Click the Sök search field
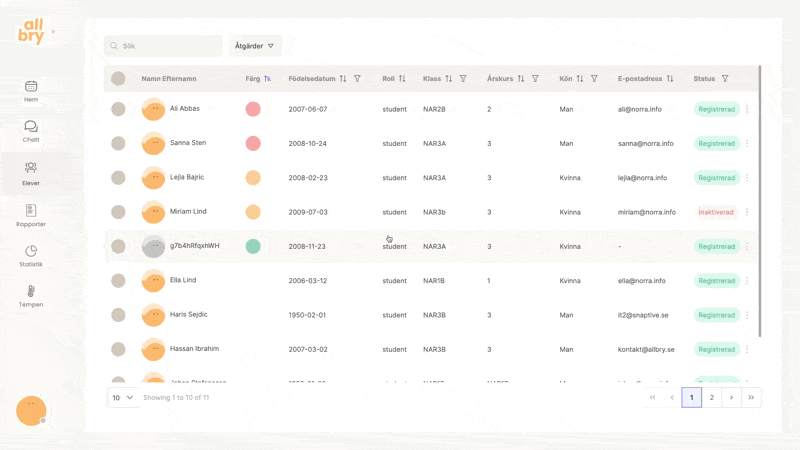 [164, 46]
